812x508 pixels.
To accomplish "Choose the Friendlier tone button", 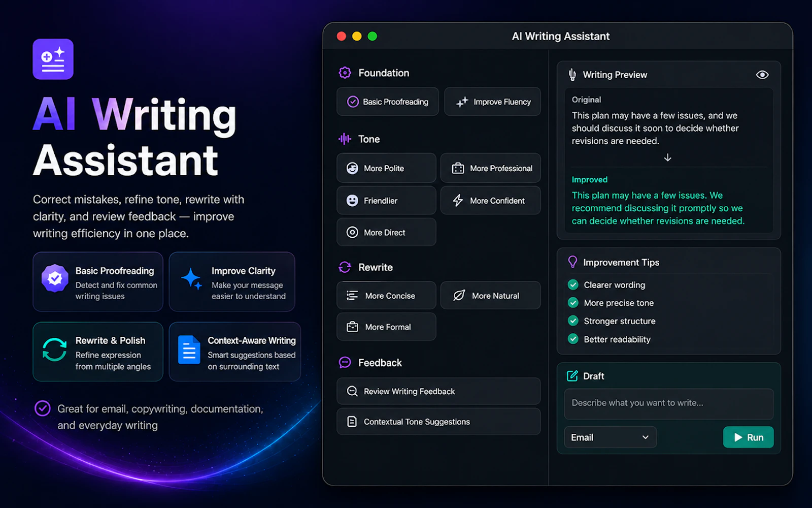I will tap(386, 200).
